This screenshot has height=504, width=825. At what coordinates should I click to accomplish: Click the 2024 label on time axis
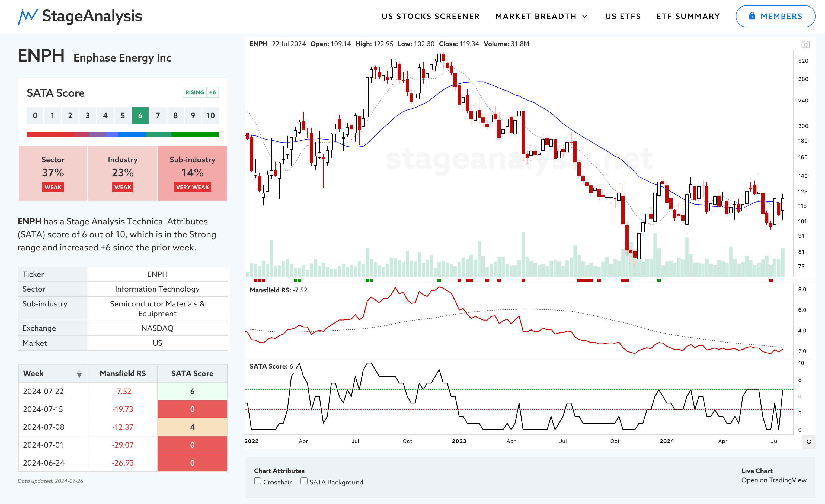[x=667, y=441]
